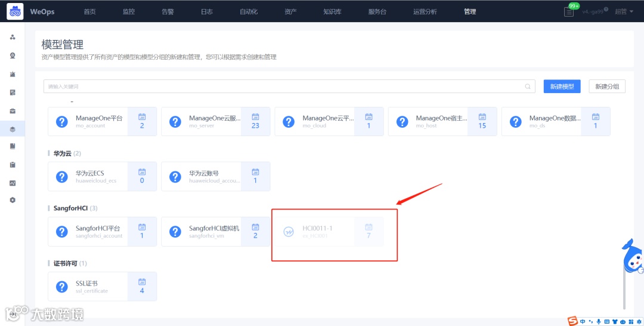This screenshot has width=644, height=326.
Task: Collapse the sidebar with bottom arrow icon
Action: [x=13, y=314]
